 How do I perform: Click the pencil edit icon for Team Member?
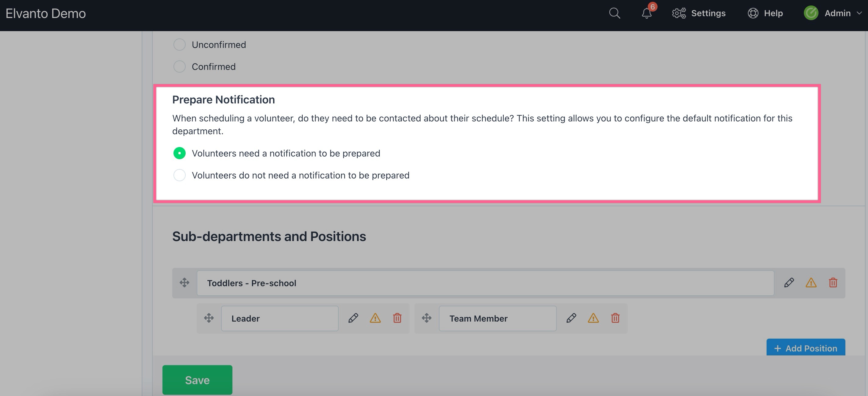[x=571, y=318]
